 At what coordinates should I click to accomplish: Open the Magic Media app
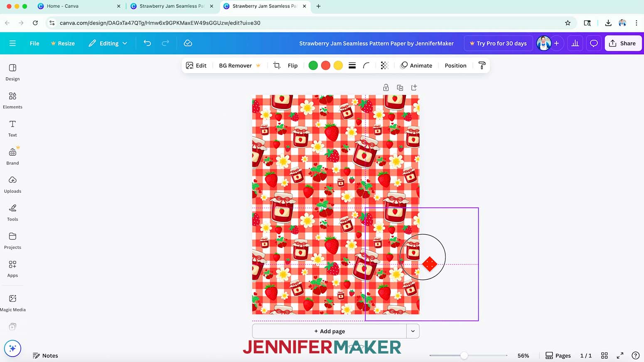[x=12, y=303]
